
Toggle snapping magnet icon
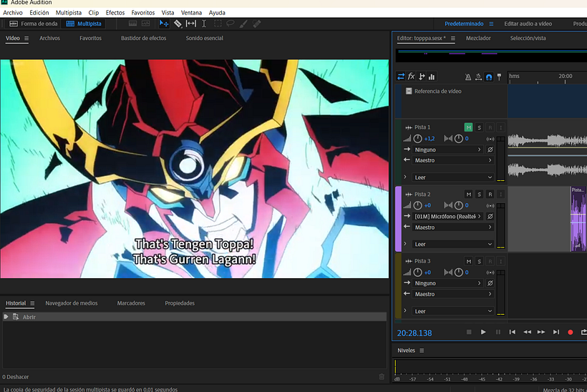pos(489,77)
